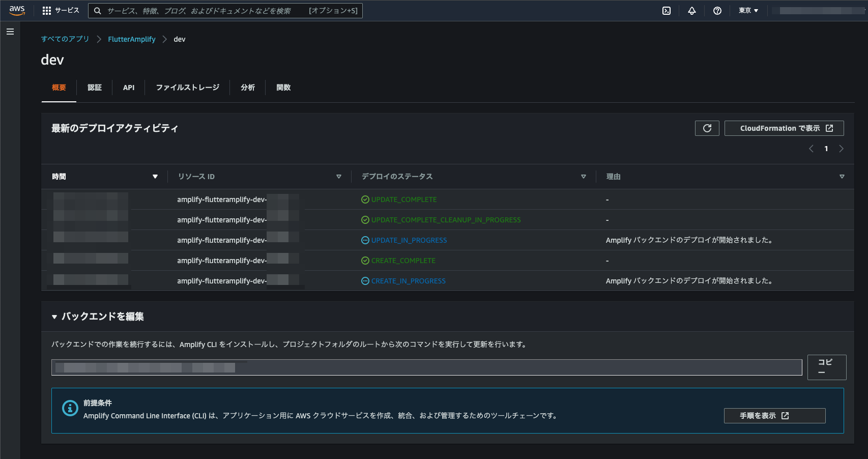Open the 分析 tab

[248, 88]
